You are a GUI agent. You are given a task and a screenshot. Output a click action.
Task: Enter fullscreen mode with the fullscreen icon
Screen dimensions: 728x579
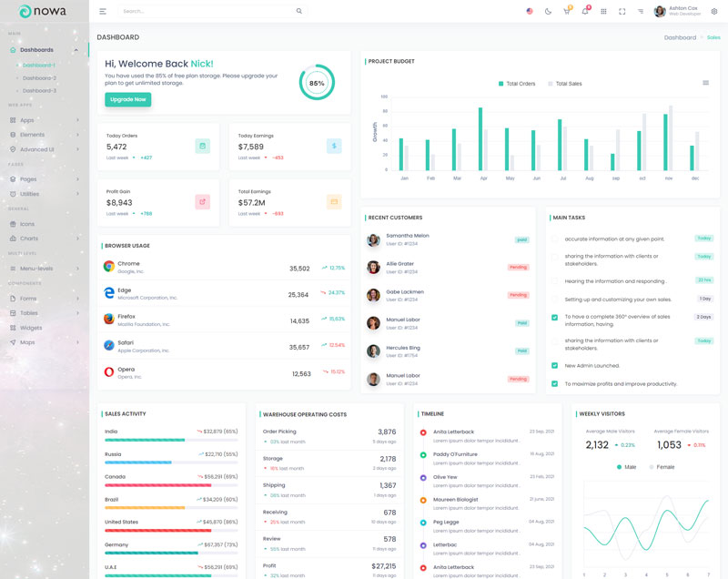(622, 11)
